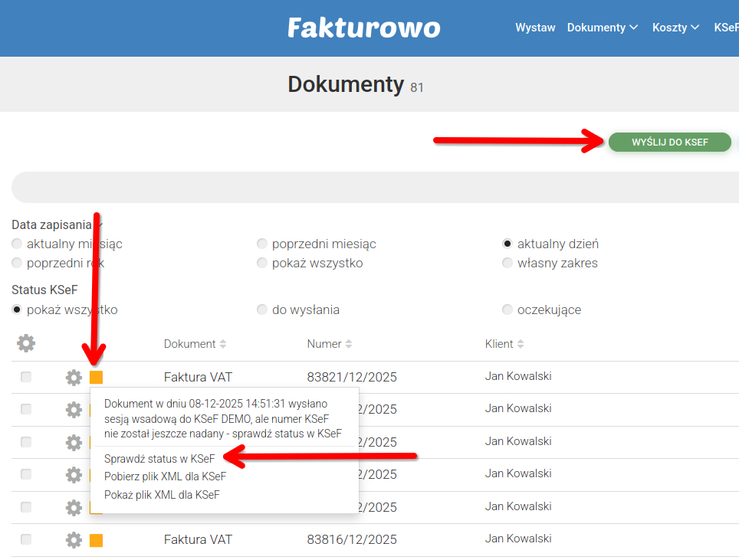Viewport: 739px width, 560px height.
Task: Enable the do wysłania KSeF status filter
Action: (262, 309)
